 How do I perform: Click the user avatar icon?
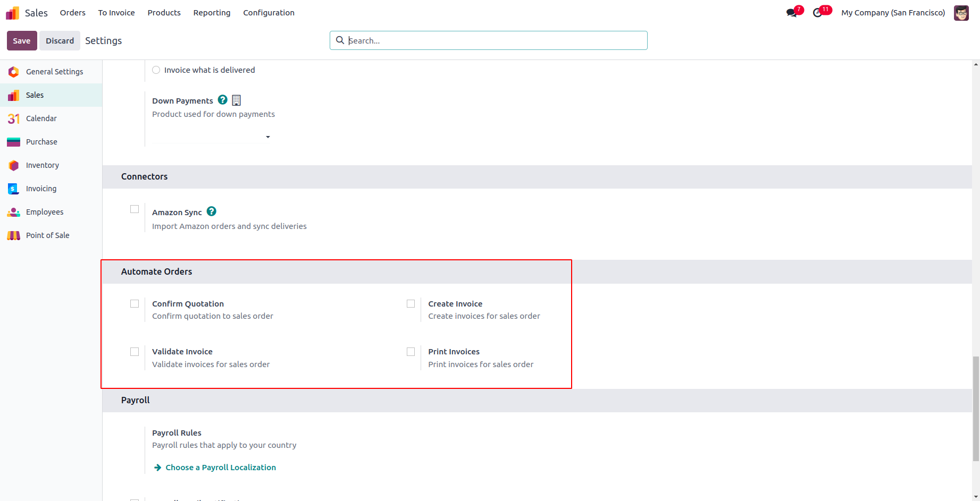[961, 13]
